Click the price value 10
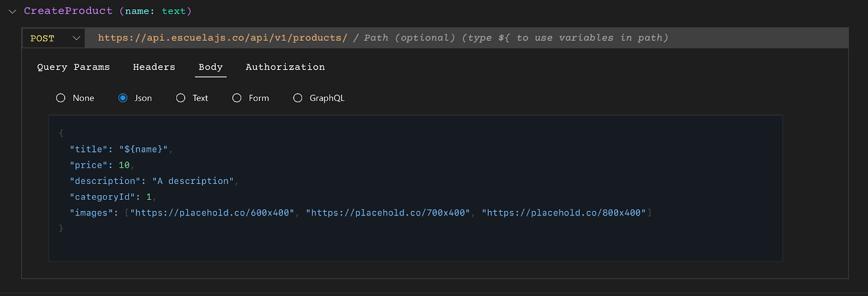868x296 pixels. click(124, 165)
